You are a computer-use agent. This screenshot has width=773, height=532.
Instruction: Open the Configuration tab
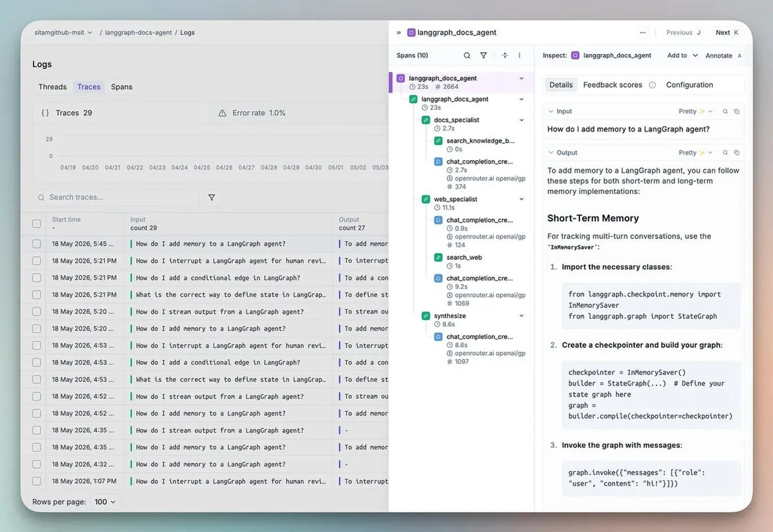click(x=689, y=85)
